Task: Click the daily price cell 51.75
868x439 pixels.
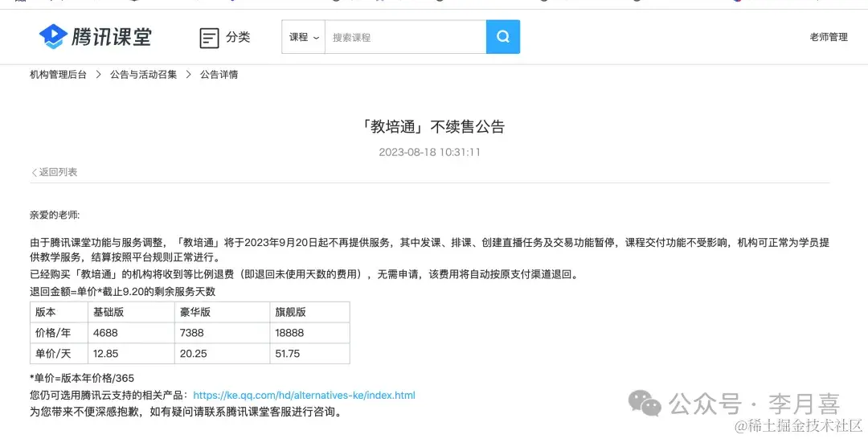Action: (x=309, y=353)
